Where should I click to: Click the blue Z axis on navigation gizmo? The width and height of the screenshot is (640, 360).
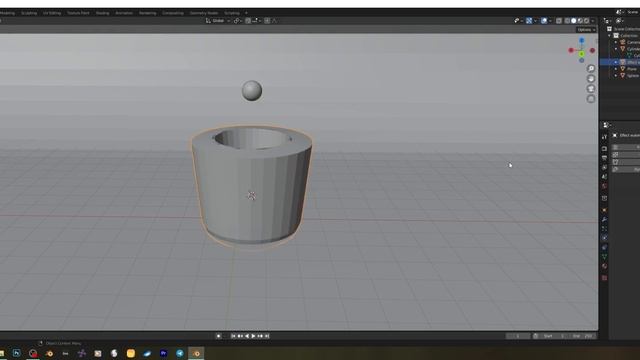coord(582,40)
